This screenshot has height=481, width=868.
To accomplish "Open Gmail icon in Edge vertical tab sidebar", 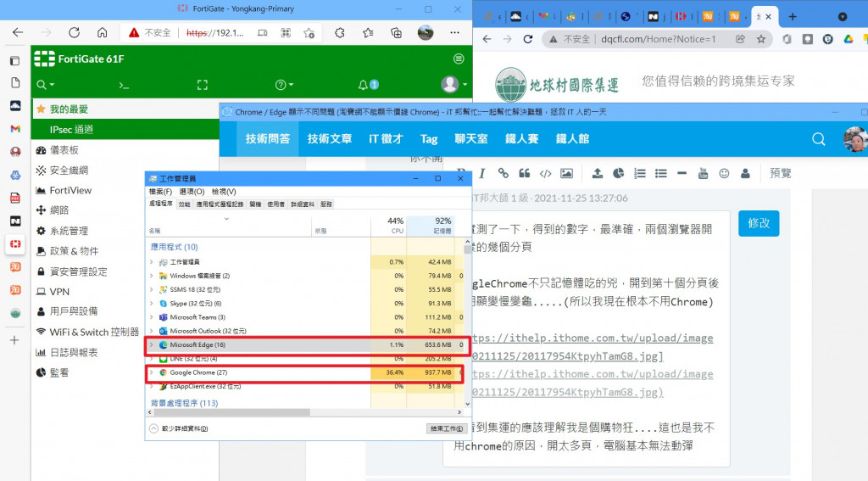I will 15,129.
